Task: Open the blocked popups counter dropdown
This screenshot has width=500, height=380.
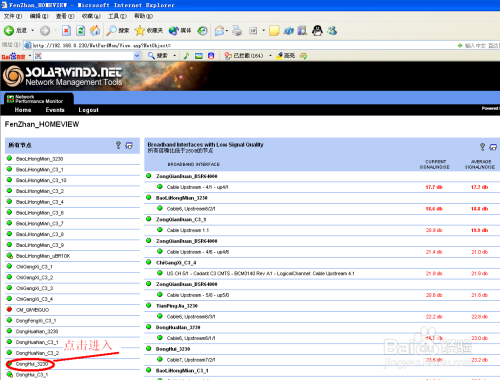Action: coord(270,56)
